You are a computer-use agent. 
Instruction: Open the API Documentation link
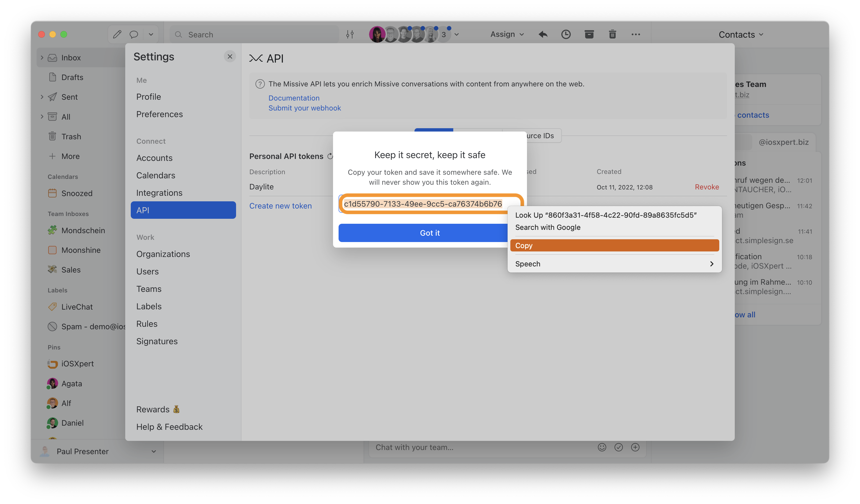(x=294, y=98)
